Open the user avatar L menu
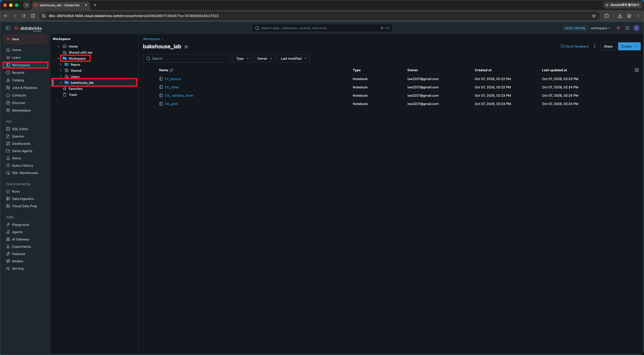 click(636, 28)
